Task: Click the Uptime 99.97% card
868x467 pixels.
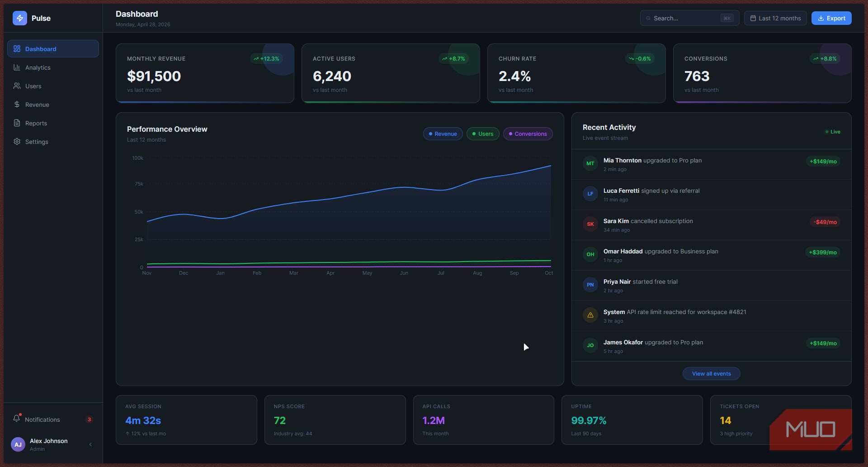Action: 632,420
